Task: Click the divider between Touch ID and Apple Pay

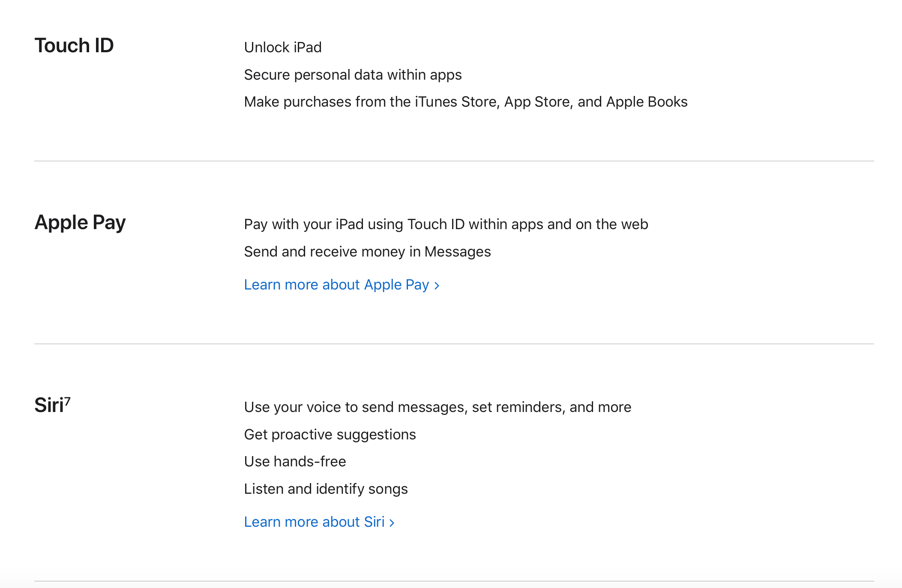Action: coord(454,161)
